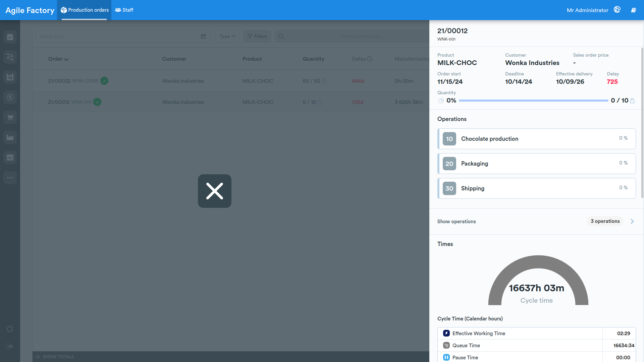Close the order detail panel with the X
Viewport: 644px width, 362px height.
click(x=215, y=191)
